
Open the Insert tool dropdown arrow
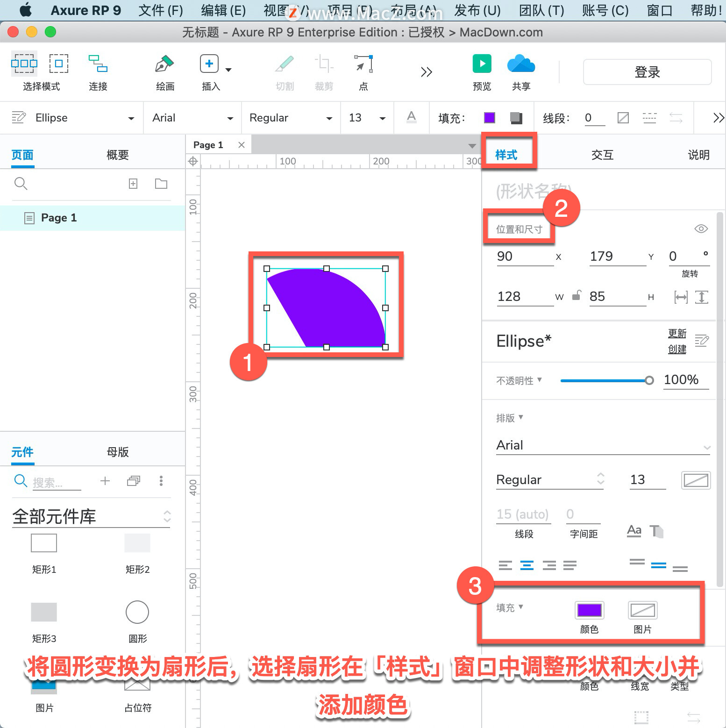[228, 70]
